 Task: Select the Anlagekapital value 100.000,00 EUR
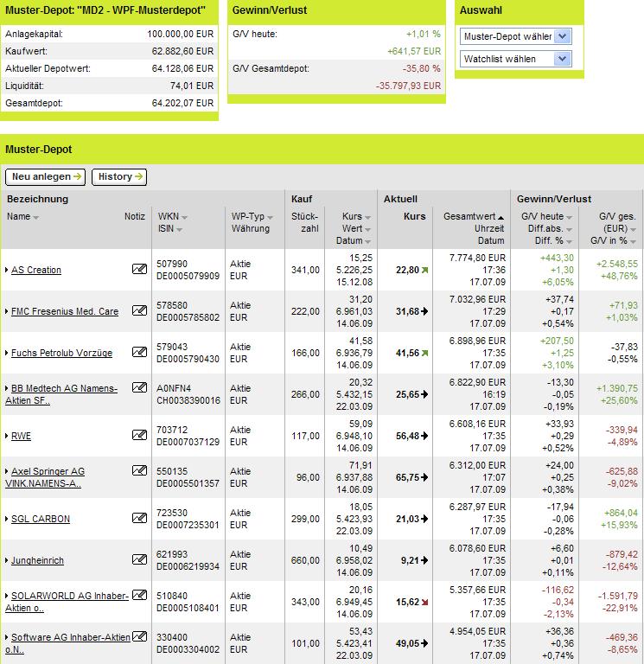[181, 34]
